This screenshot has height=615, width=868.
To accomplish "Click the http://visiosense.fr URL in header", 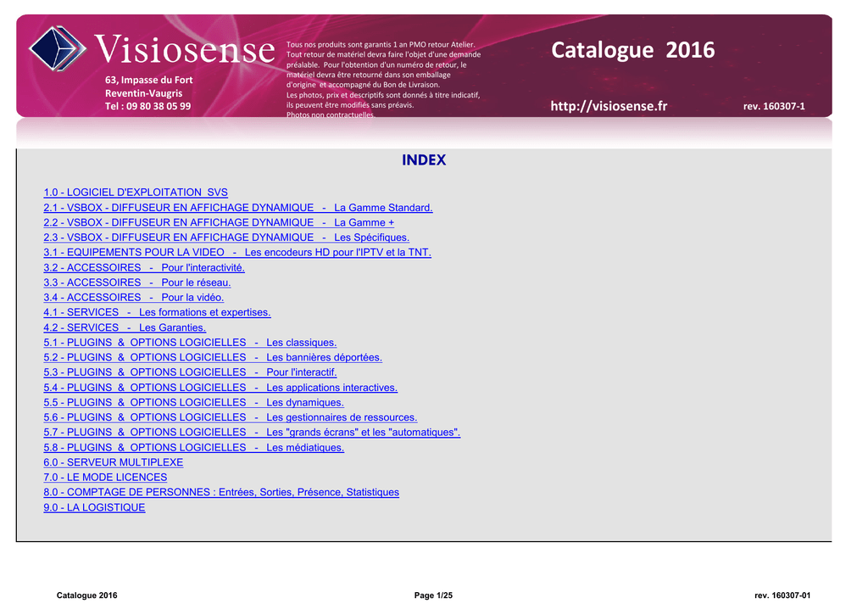I will [609, 106].
